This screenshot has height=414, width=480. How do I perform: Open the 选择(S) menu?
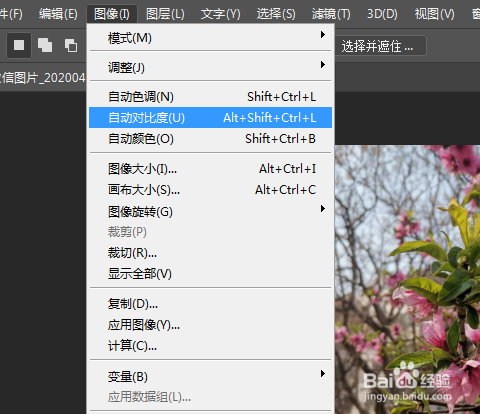pyautogui.click(x=276, y=14)
